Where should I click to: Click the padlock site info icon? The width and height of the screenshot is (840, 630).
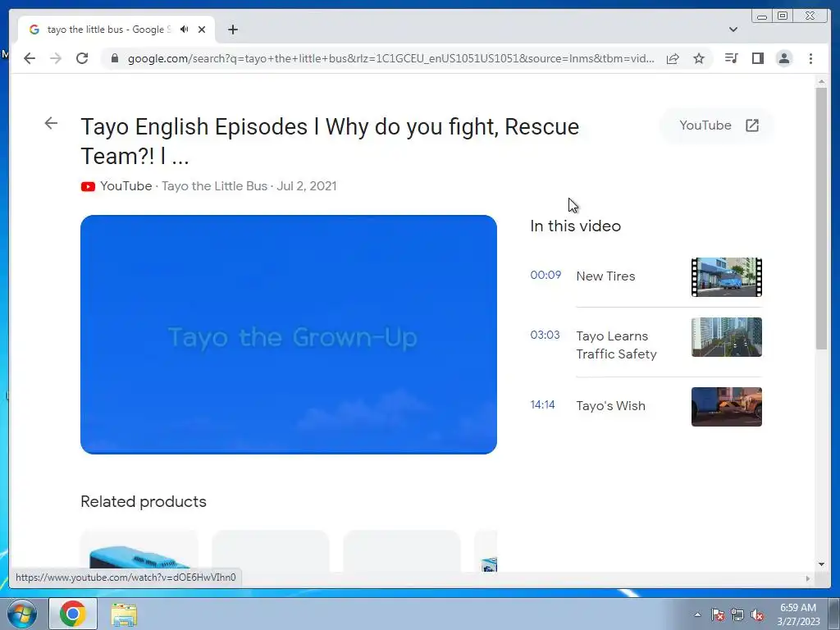coord(114,58)
